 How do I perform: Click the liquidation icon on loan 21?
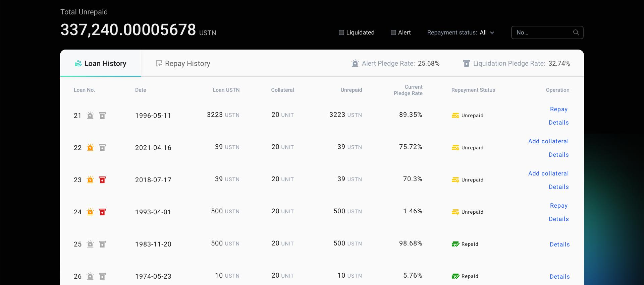(102, 116)
